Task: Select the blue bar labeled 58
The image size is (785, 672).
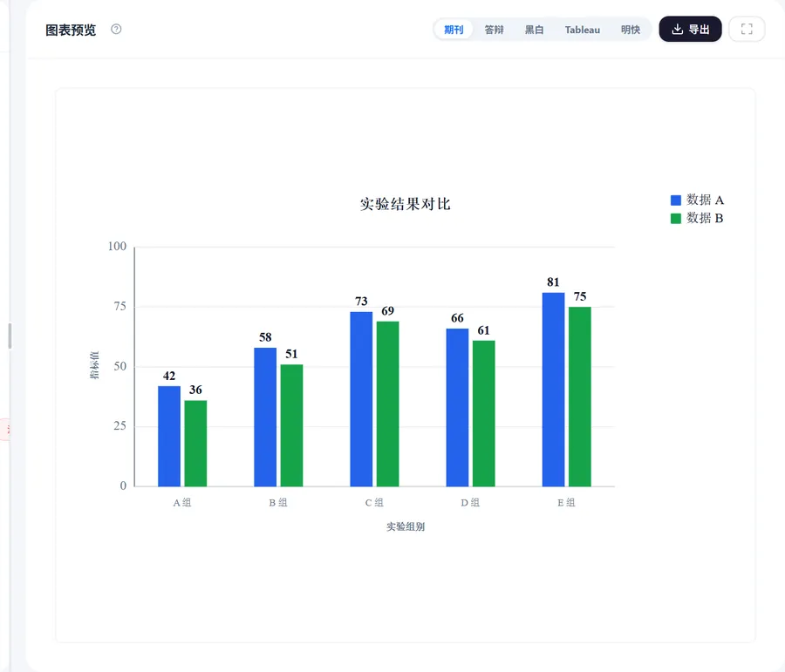Action: click(x=265, y=417)
